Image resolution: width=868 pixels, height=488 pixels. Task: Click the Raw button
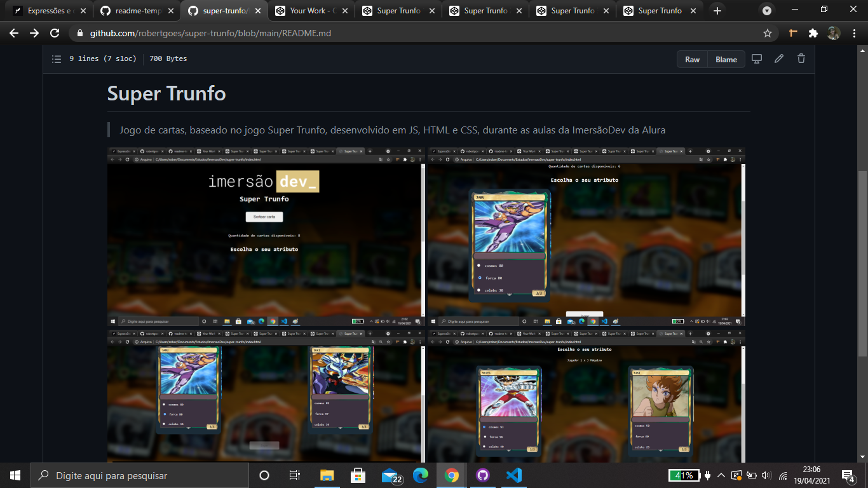691,58
